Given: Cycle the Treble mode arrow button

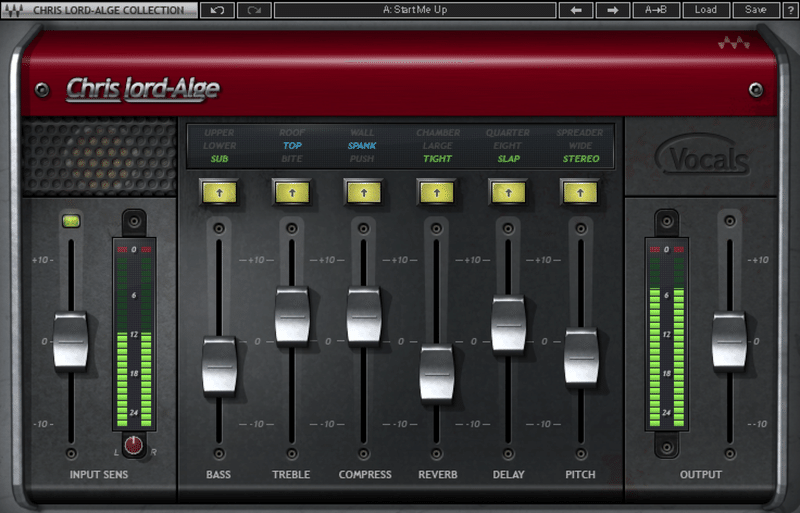Looking at the screenshot, I should point(292,193).
